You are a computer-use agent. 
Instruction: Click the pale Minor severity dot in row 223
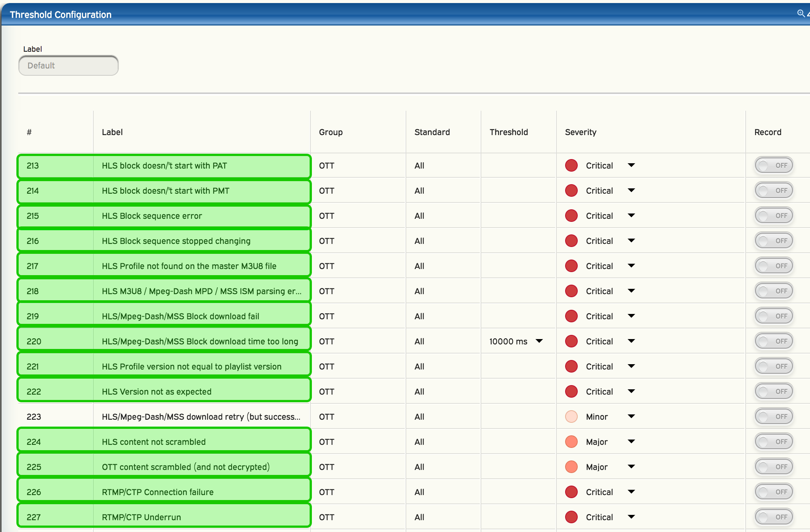571,417
